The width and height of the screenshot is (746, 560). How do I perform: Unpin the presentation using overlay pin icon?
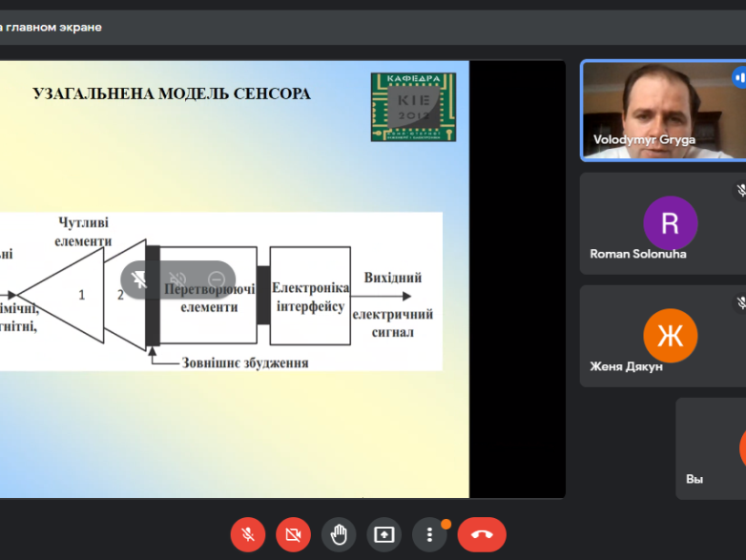pos(139,280)
